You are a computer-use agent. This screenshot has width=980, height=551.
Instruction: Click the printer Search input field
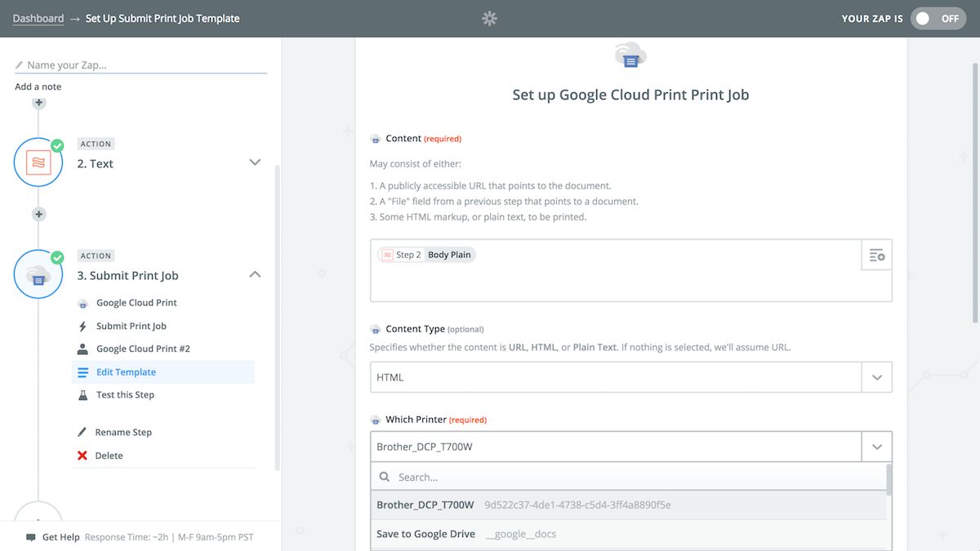(x=629, y=478)
